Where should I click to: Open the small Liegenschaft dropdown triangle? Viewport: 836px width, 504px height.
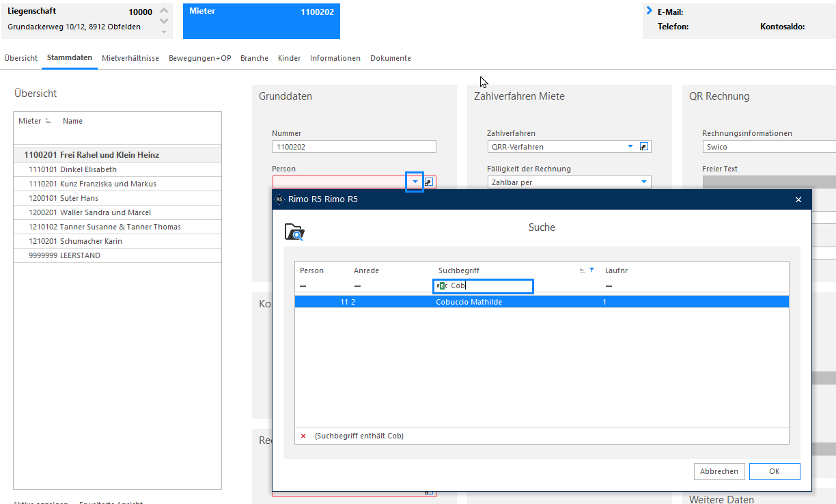(x=163, y=31)
